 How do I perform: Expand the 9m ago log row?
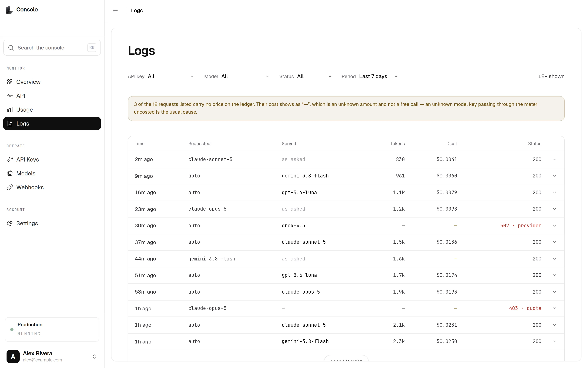pyautogui.click(x=555, y=176)
